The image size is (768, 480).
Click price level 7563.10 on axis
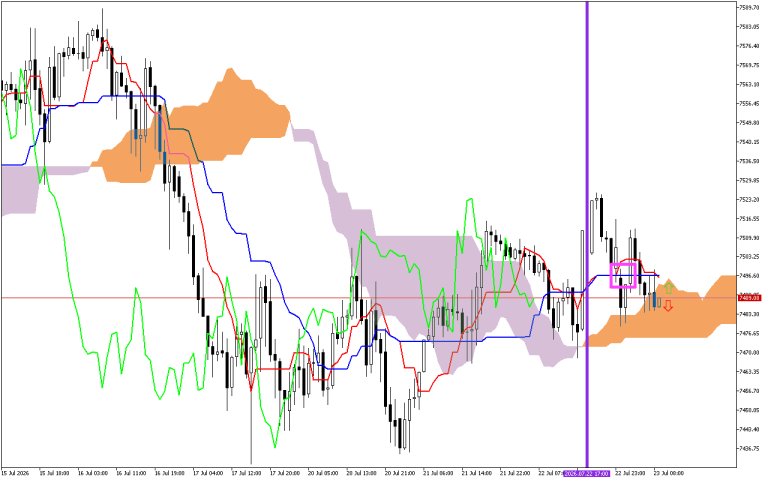749,84
